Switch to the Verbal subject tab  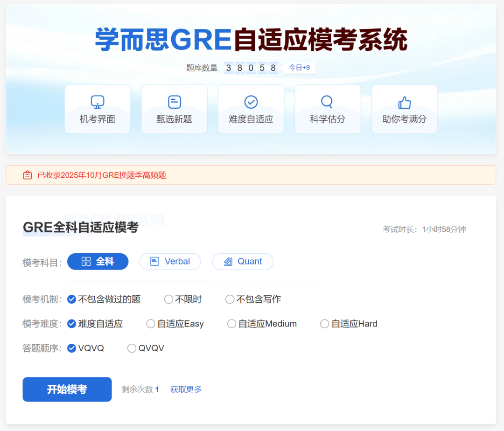[x=170, y=261]
